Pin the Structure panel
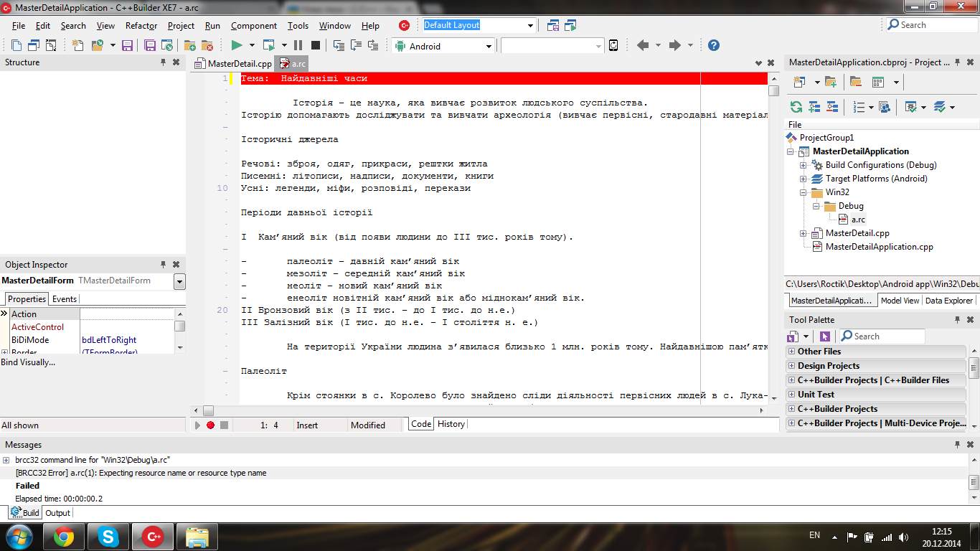 point(163,62)
